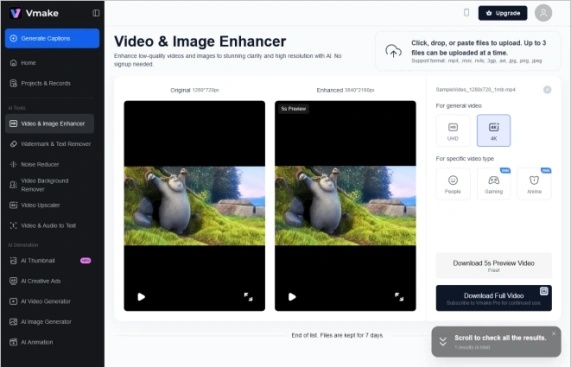Screen dimensions: 571x367
Task: Click the Enhanced resolution label
Action: 345,90
